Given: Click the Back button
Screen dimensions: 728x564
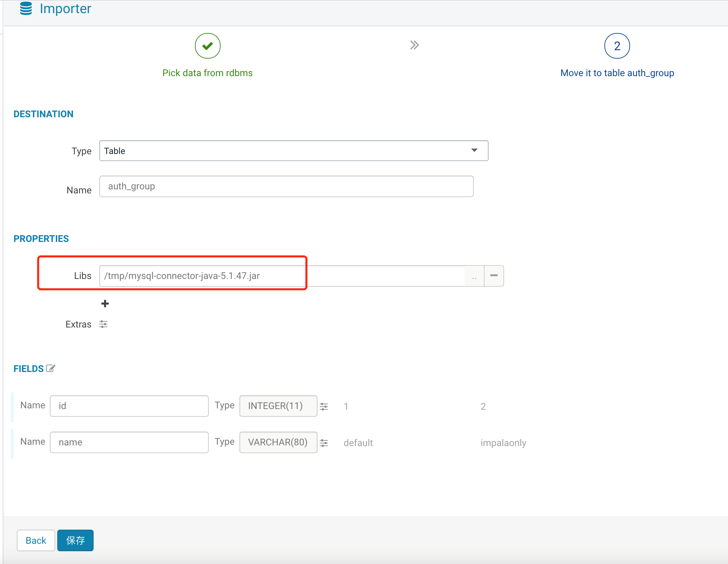Looking at the screenshot, I should point(36,540).
